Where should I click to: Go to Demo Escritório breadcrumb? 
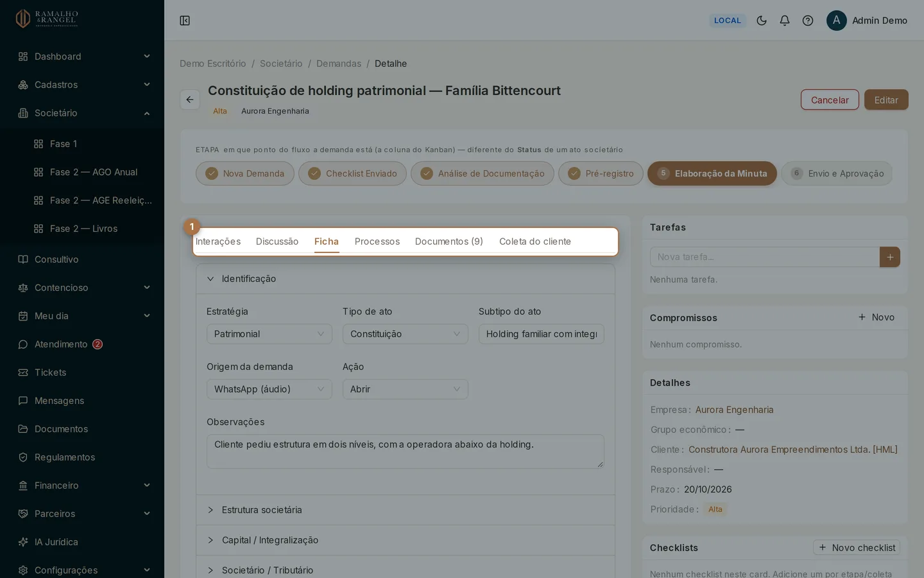point(213,64)
